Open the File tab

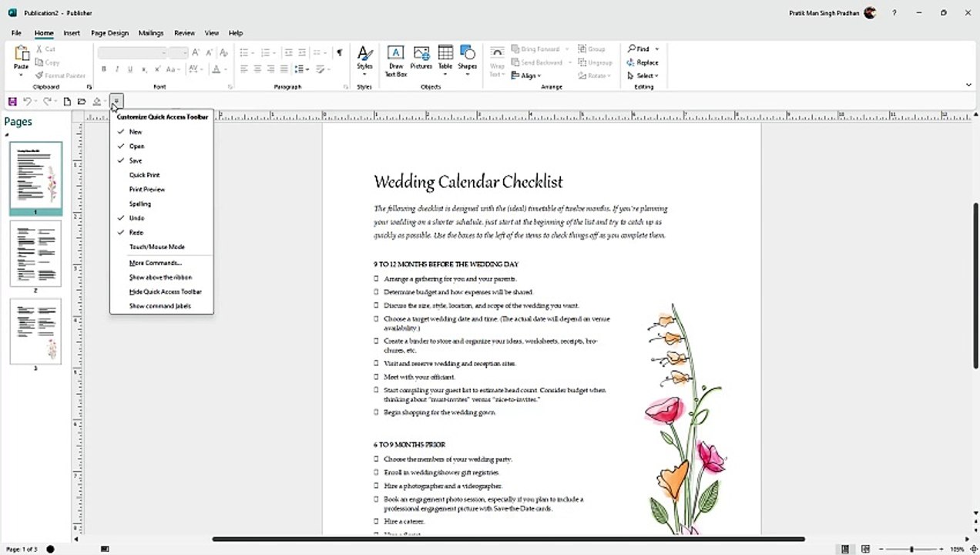tap(16, 33)
